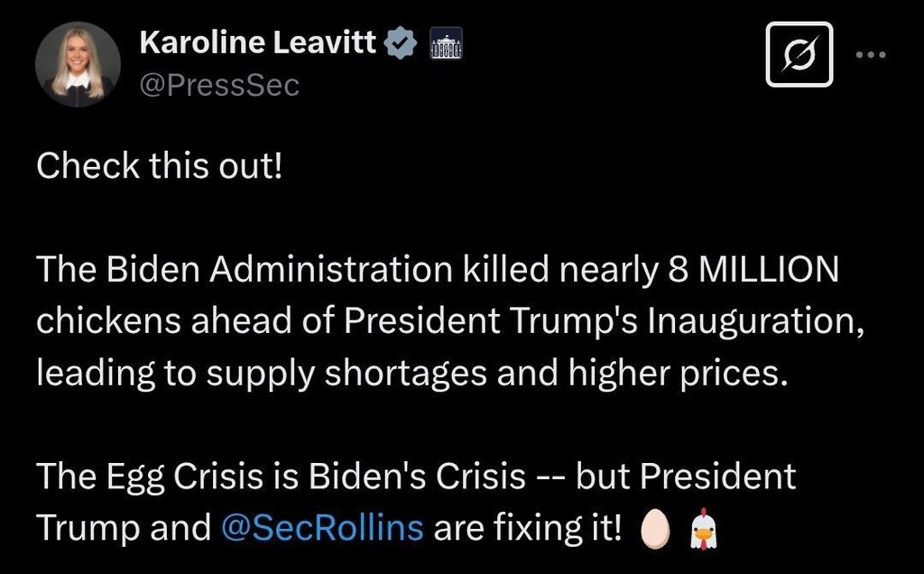Click the "Biden's Crisis" phrase
Viewport: 924px width, 574px height.
417,476
